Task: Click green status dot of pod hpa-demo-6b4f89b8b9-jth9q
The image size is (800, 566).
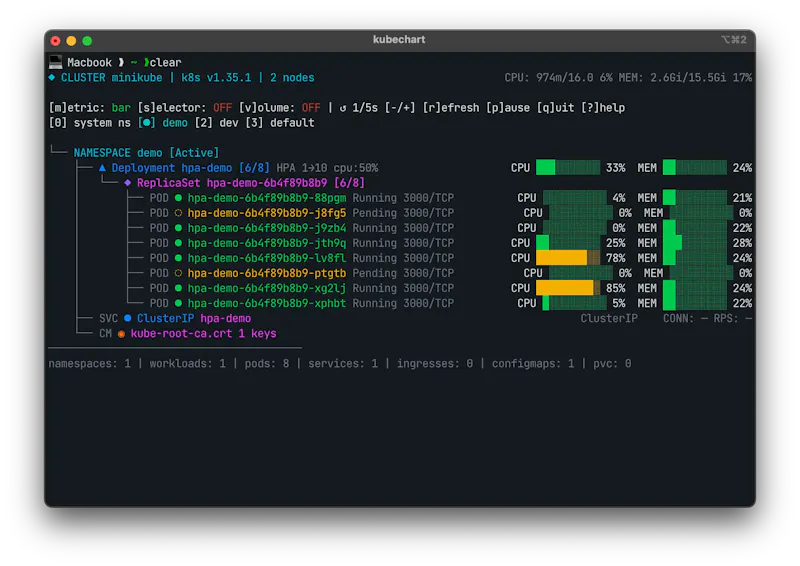Action: [x=178, y=243]
